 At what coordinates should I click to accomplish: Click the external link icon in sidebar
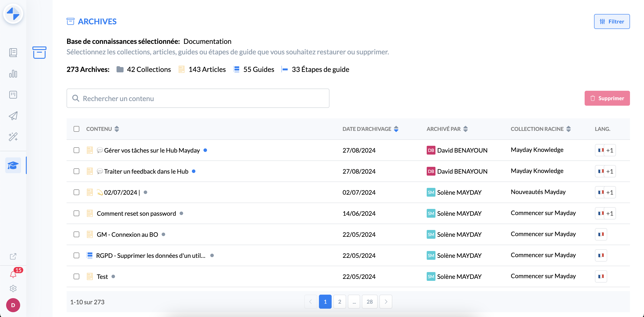click(13, 256)
